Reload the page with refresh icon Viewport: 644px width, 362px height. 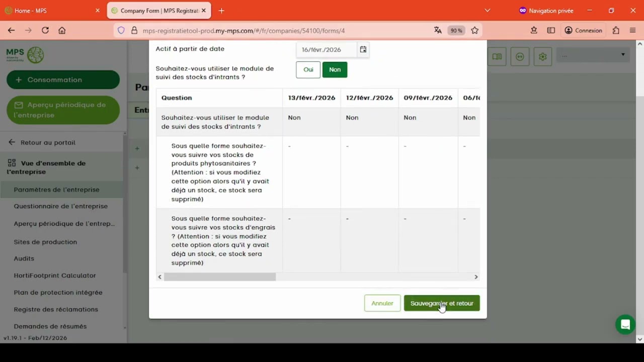pyautogui.click(x=45, y=30)
